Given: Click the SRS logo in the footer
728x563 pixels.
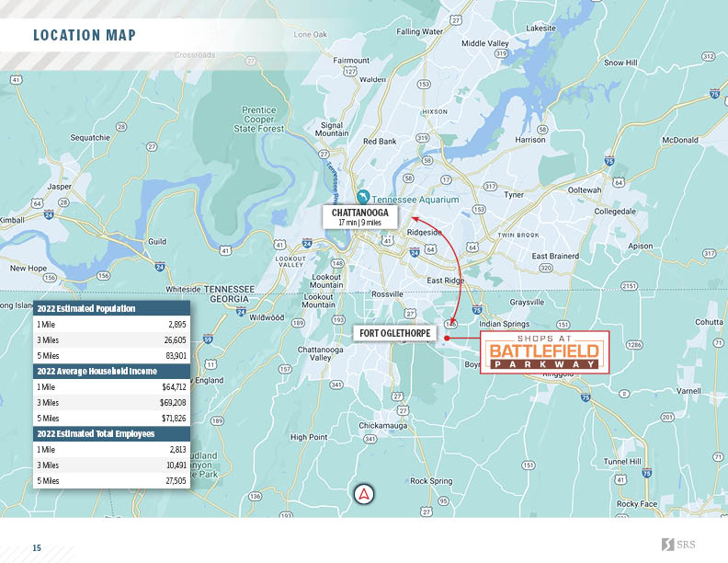Looking at the screenshot, I should point(678,544).
